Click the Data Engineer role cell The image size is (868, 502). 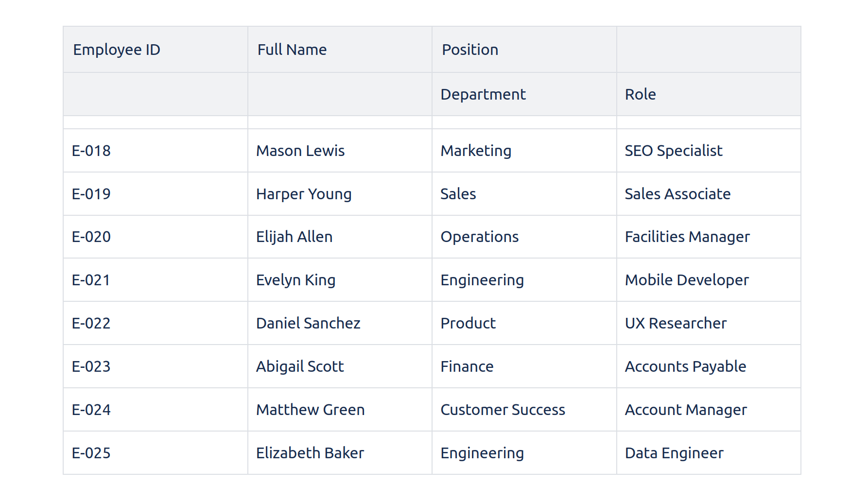click(674, 453)
